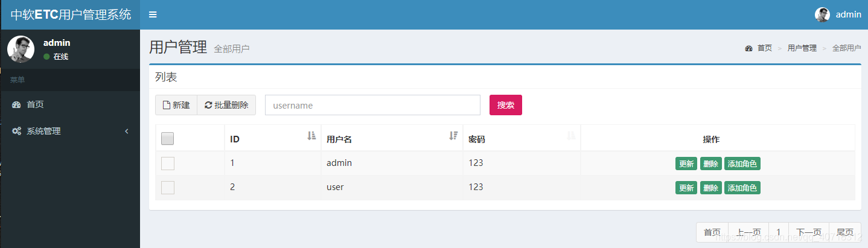The height and width of the screenshot is (248, 868).
Task: Click the admin name in sidebar panel
Action: coord(57,43)
